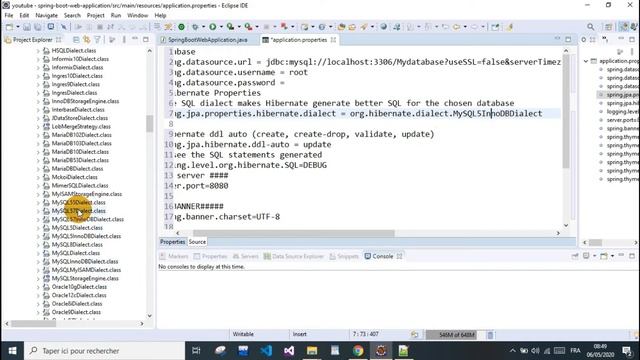Click the Project Explorer filter icon
The height and width of the screenshot is (360, 640).
[98, 40]
